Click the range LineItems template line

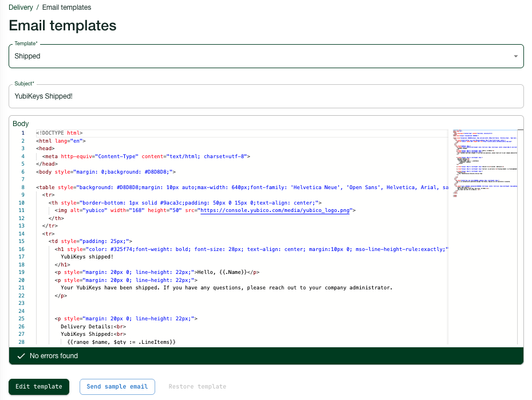click(x=121, y=342)
